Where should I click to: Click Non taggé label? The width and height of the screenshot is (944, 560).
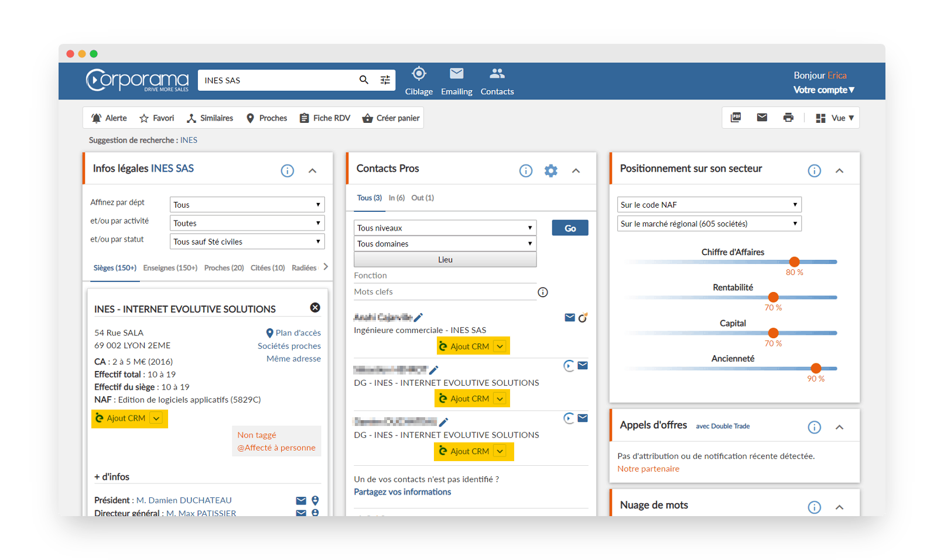pyautogui.click(x=256, y=435)
